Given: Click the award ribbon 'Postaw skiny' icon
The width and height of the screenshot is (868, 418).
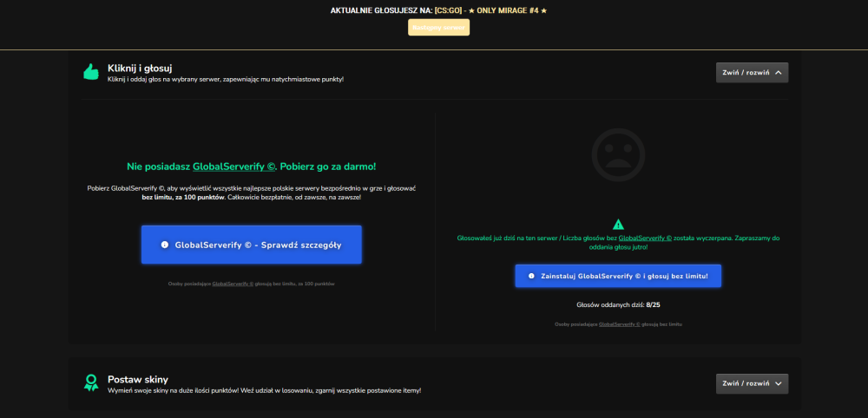Looking at the screenshot, I should point(91,383).
